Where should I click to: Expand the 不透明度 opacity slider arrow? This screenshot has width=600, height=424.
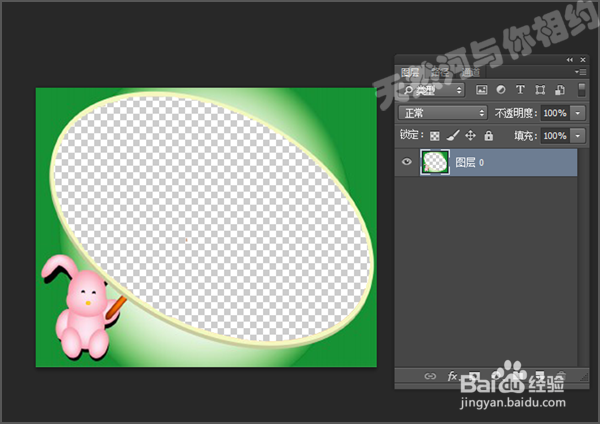[578, 113]
